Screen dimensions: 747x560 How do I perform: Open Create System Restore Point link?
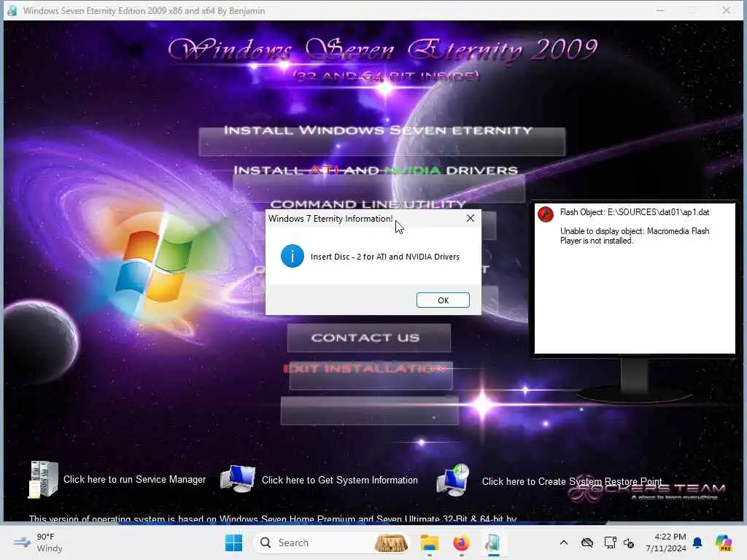click(572, 481)
